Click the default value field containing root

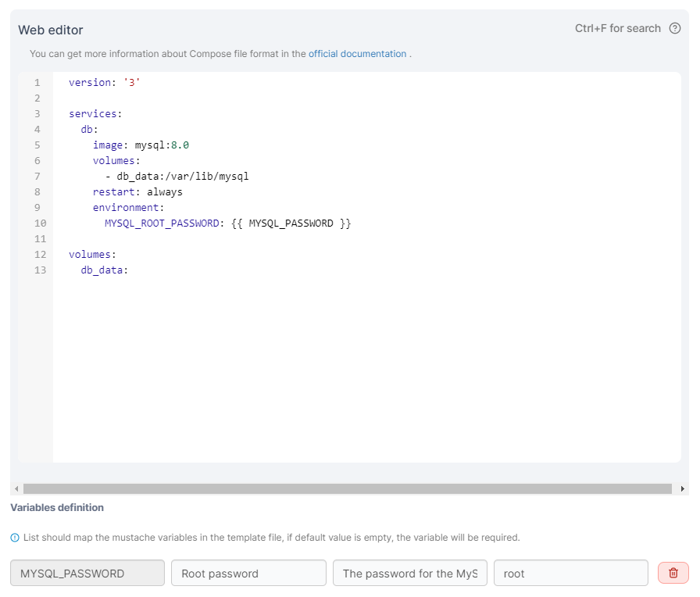pos(571,573)
